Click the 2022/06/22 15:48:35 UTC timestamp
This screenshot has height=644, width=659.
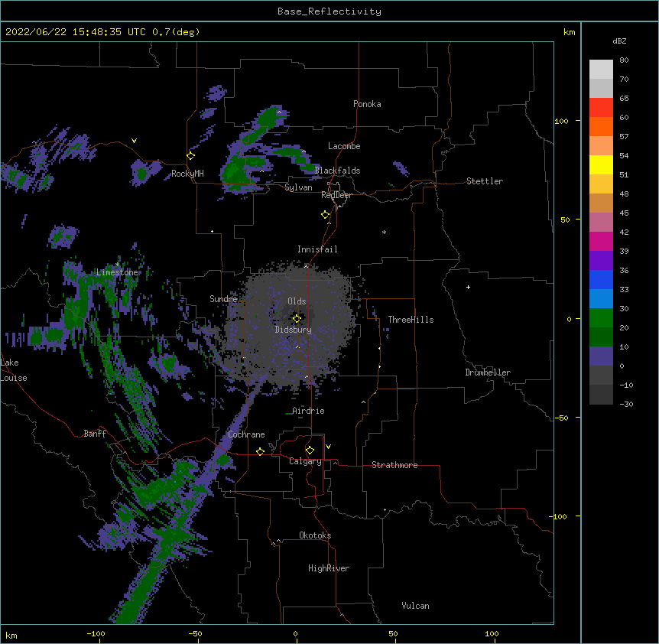click(76, 32)
